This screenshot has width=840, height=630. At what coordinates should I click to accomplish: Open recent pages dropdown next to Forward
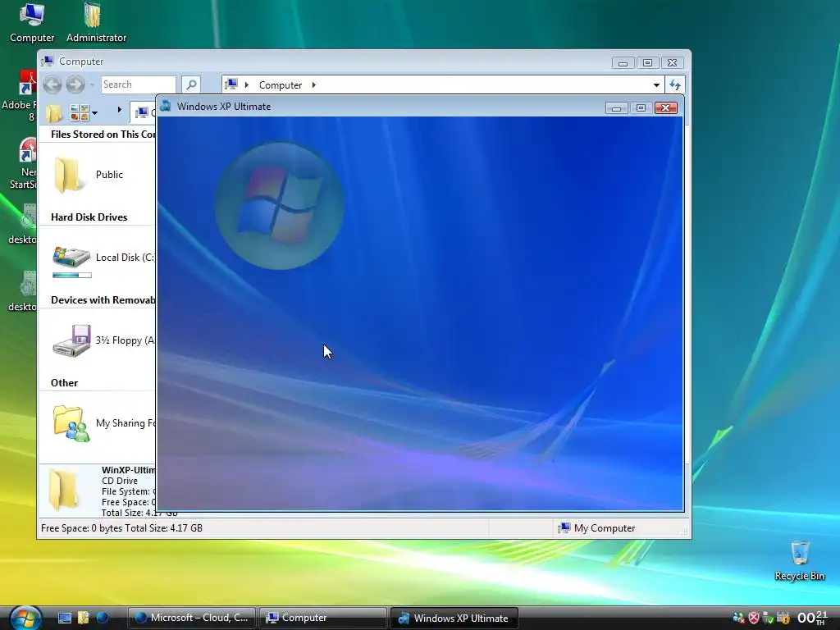tap(92, 84)
